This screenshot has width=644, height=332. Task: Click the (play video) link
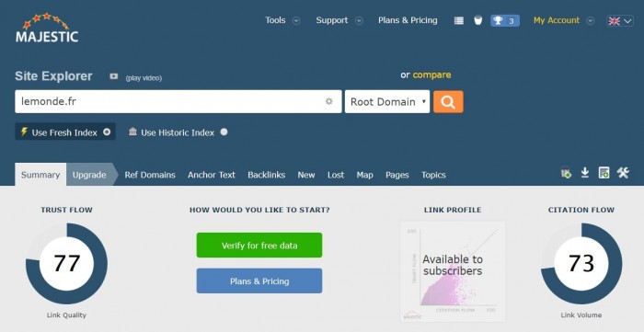click(144, 78)
